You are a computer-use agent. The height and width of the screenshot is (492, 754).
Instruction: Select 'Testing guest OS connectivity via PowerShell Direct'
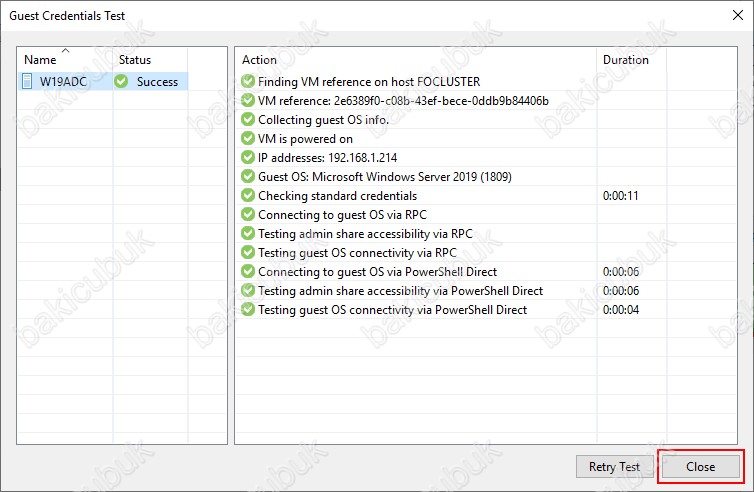[x=392, y=310]
